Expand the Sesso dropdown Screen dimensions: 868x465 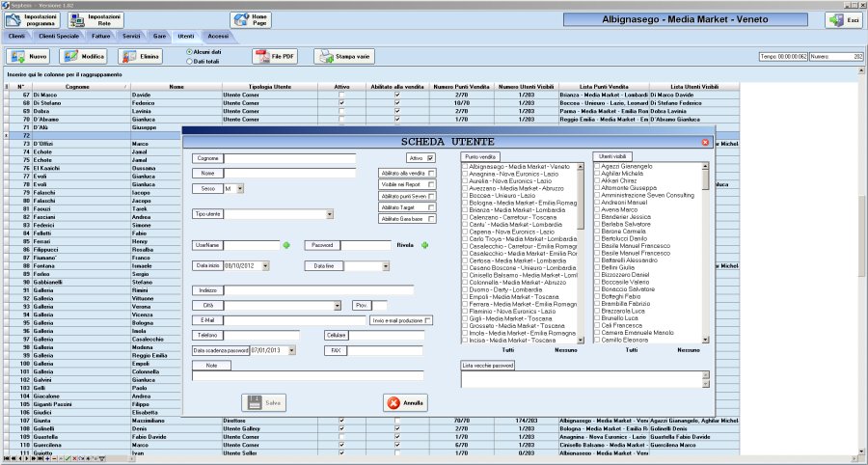pos(241,189)
